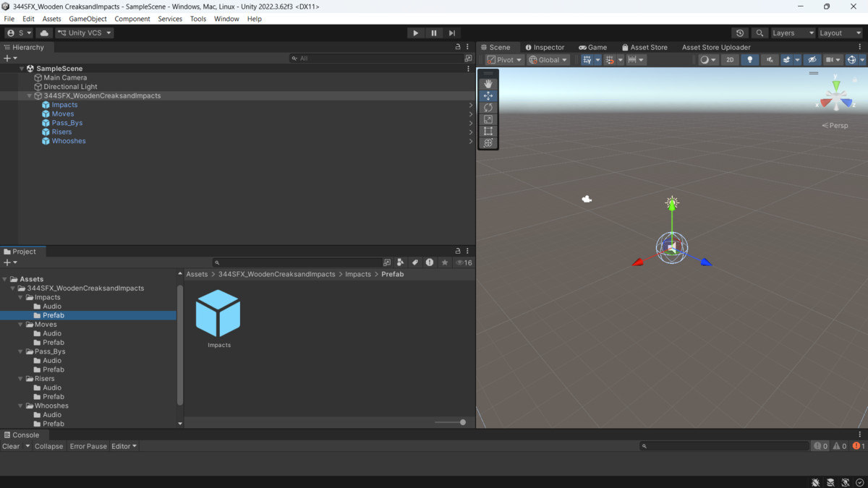The height and width of the screenshot is (488, 868).
Task: Collapse the Impacts folder in Project tree
Action: (x=21, y=297)
